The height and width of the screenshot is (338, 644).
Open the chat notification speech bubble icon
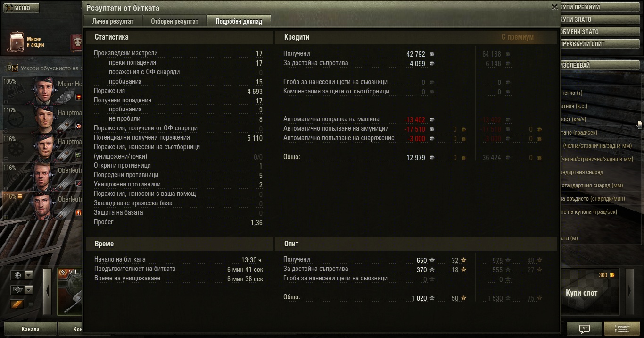coord(584,329)
